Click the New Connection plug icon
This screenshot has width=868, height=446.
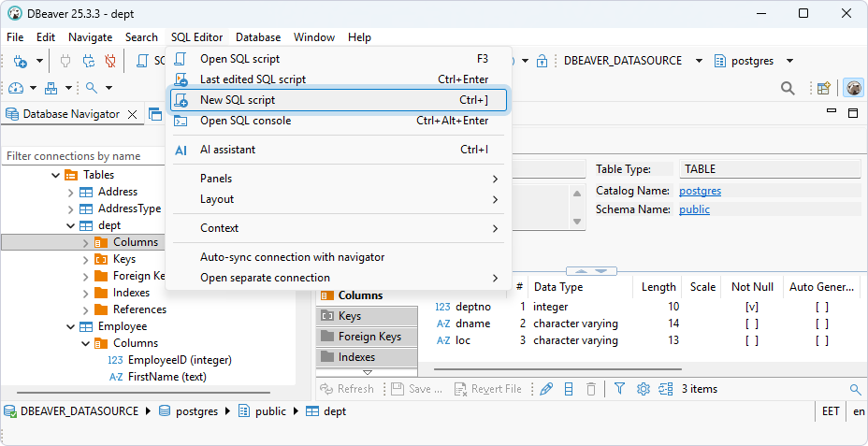pyautogui.click(x=20, y=61)
